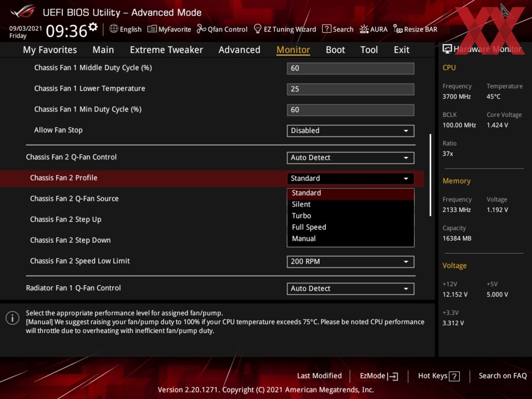Click Chassis Fan 1 Middle Duty Cycle field
The width and height of the screenshot is (532, 399).
(350, 68)
